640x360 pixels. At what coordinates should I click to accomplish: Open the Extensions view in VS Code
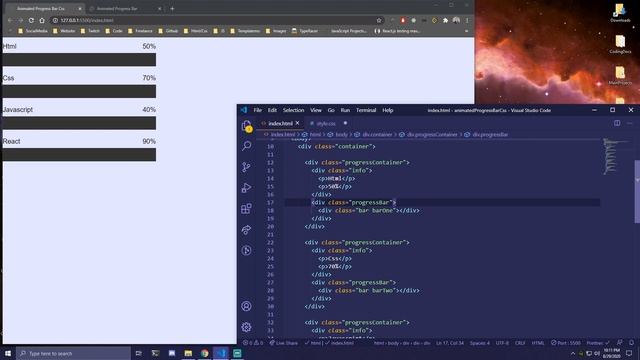247,209
